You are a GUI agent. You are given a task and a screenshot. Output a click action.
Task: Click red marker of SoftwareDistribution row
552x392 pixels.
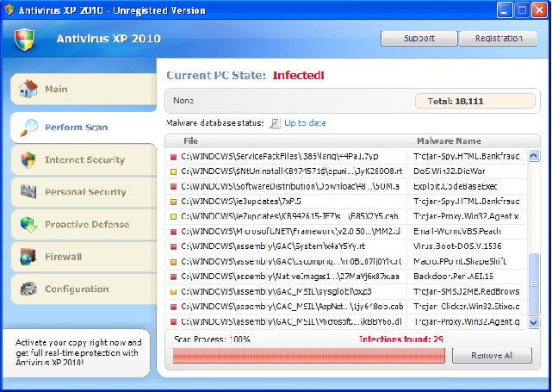(173, 187)
